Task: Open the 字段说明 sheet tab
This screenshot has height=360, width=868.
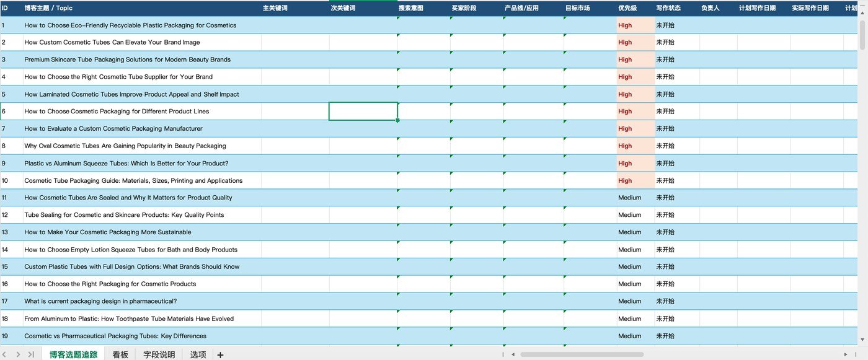Action: [159, 355]
